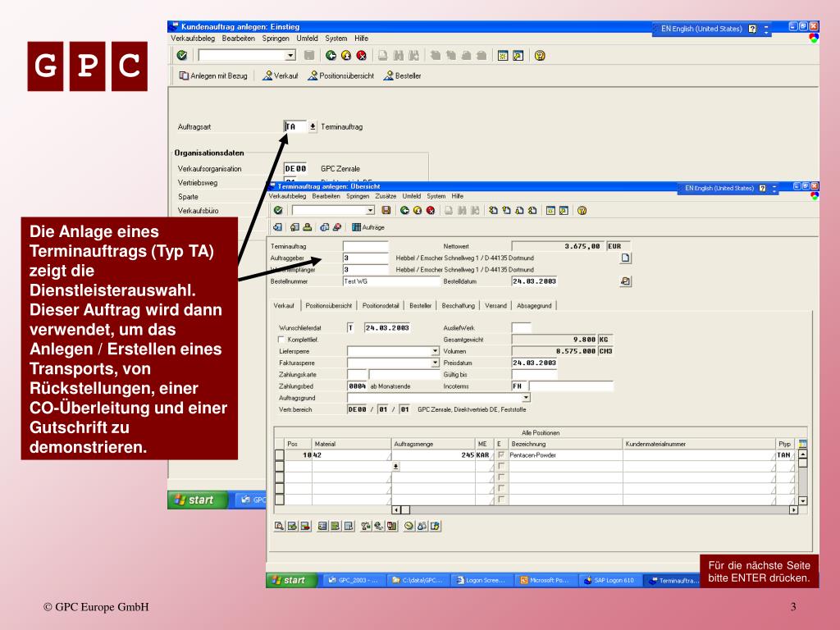Click horizontal scrollbar right arrow of table
The height and width of the screenshot is (630, 840).
pos(793,510)
